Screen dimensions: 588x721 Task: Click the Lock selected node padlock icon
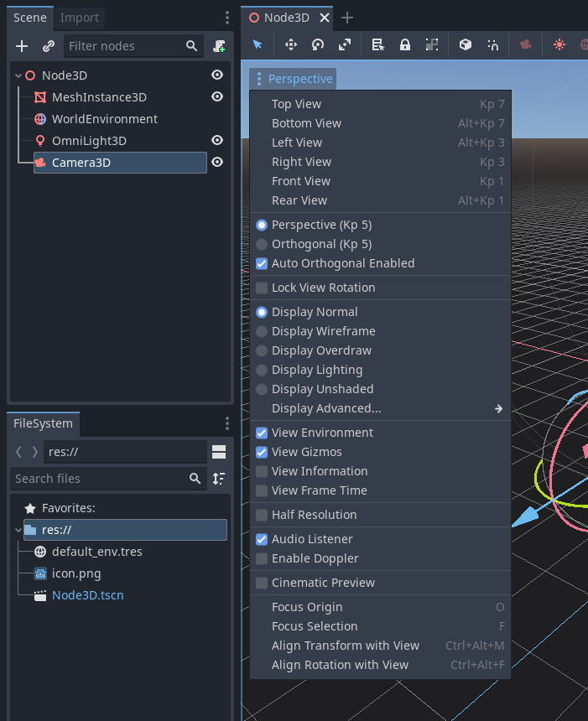coord(405,44)
